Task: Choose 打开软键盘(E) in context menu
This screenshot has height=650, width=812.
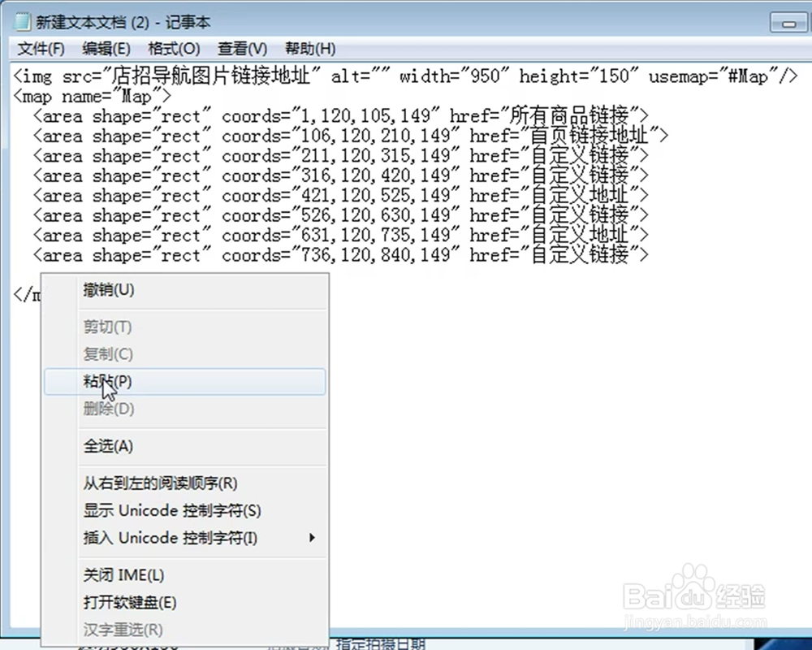Action: click(x=185, y=603)
